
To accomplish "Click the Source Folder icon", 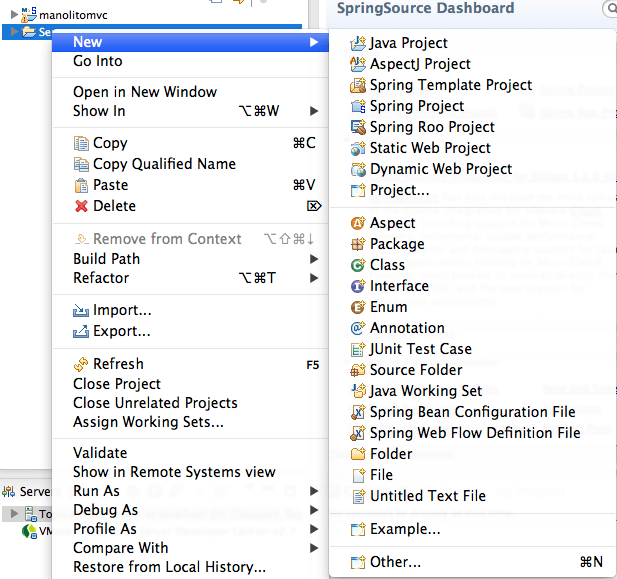I will [358, 370].
